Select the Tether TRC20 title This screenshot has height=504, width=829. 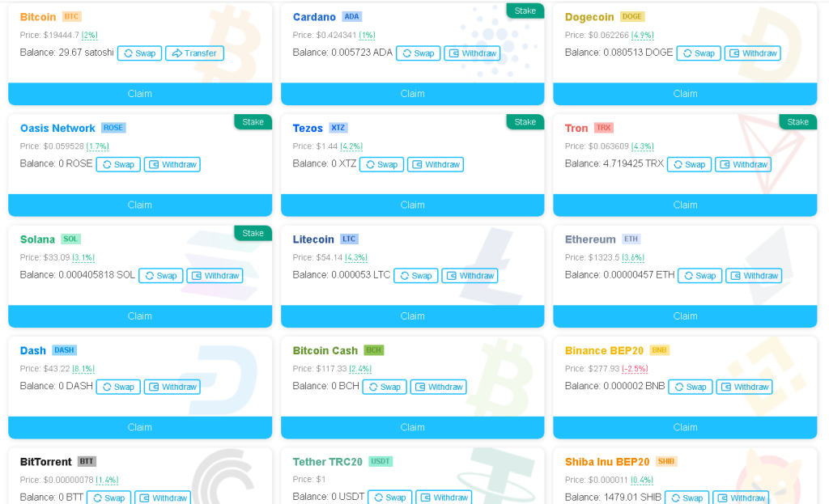coord(327,462)
